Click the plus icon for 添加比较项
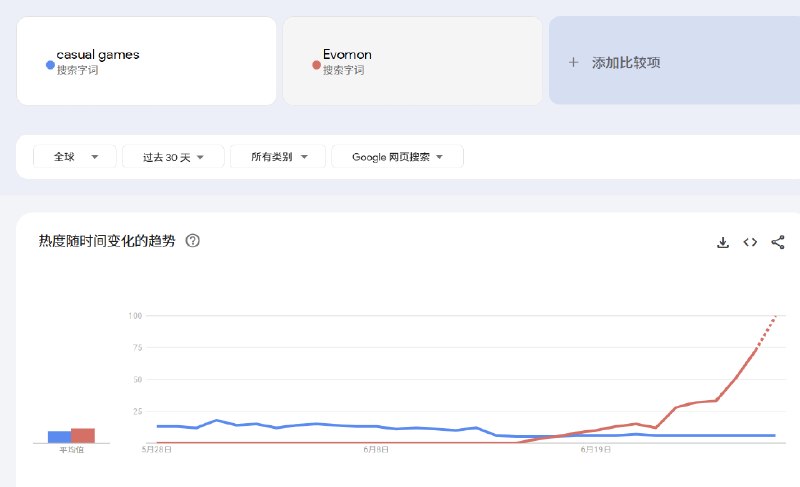Viewport: 800px width, 487px height. (573, 63)
